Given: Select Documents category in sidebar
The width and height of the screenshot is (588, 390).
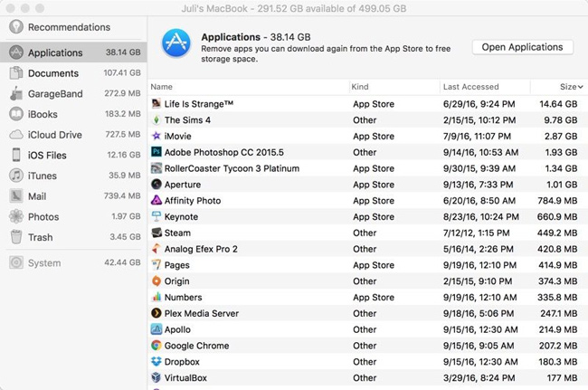Looking at the screenshot, I should coord(73,73).
